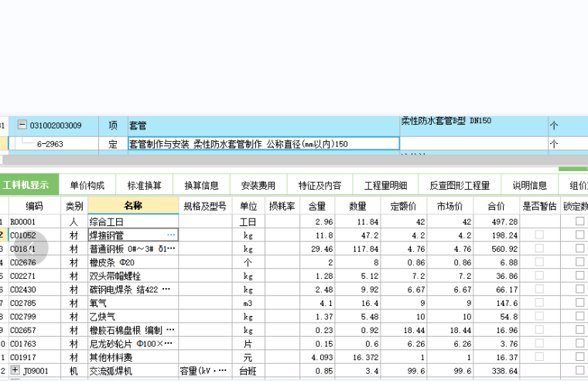Collapse the 031002003009 tree node
This screenshot has height=381, width=588.
click(22, 124)
